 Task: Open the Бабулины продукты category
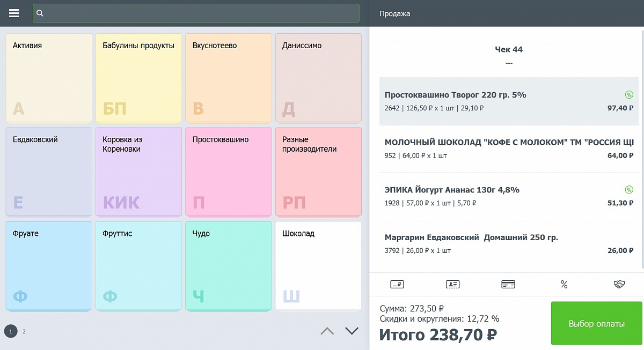point(138,78)
